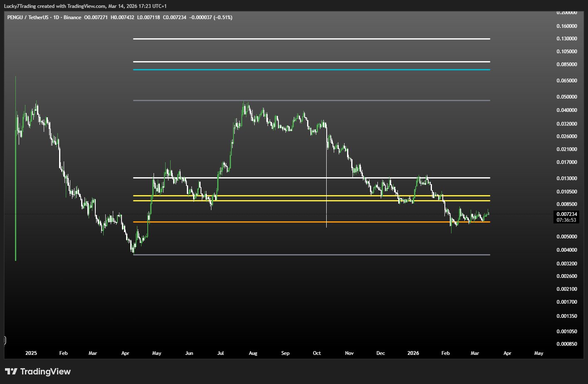The height and width of the screenshot is (384, 588).
Task: Click the 2025 label on time axis
Action: coord(31,353)
